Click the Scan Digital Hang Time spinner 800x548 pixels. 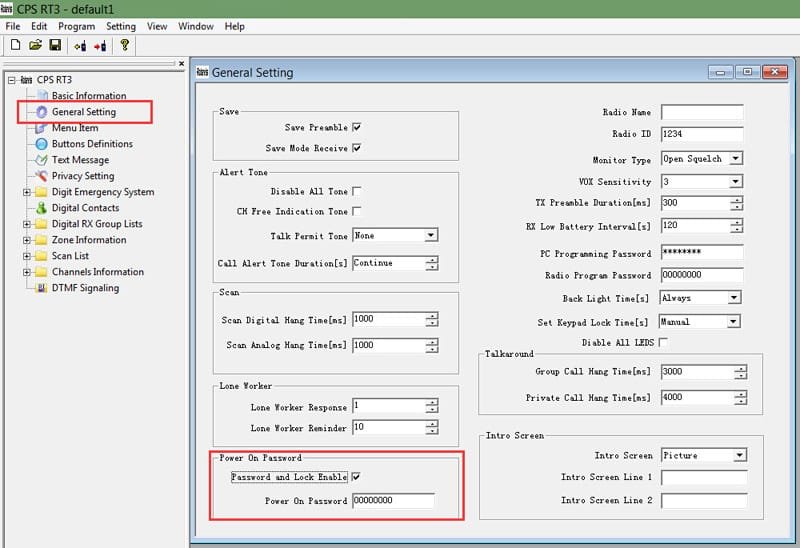(x=432, y=319)
